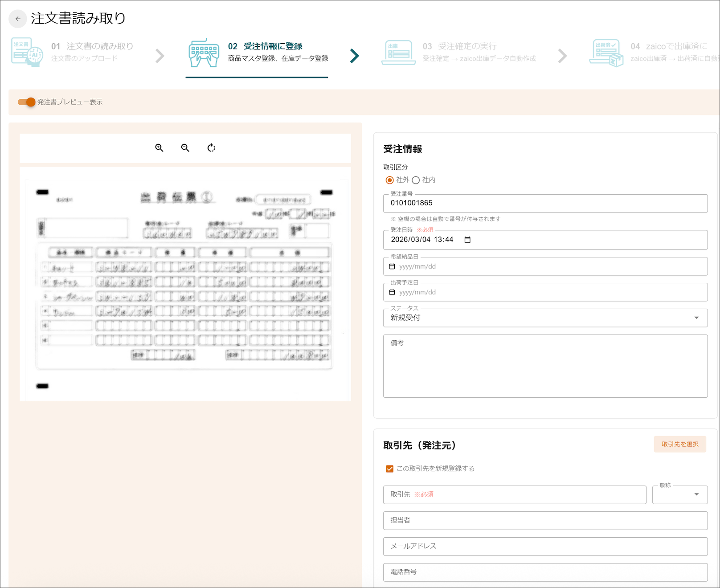Uncheck この取引先を新規登録する checkbox
The image size is (720, 588).
[x=390, y=469]
